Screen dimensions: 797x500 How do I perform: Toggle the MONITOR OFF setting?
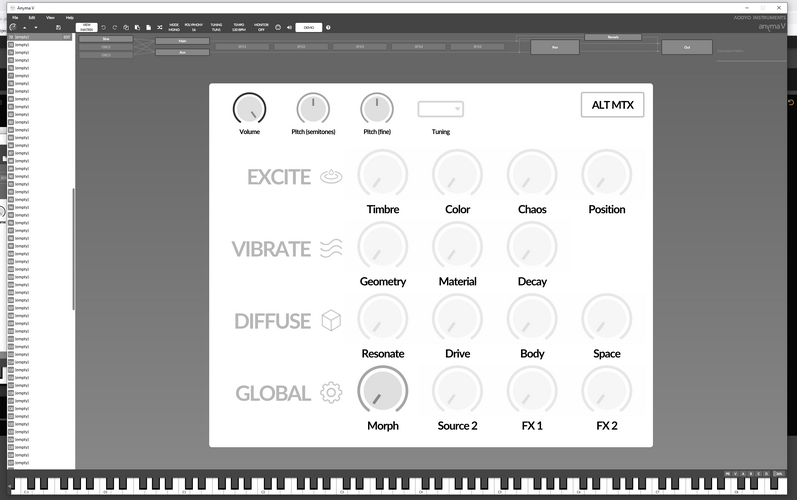click(x=261, y=27)
